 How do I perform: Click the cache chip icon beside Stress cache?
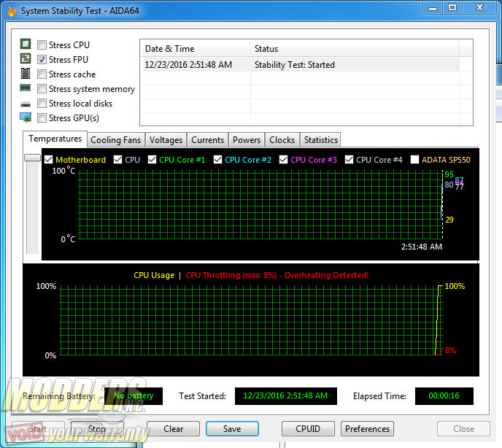pyautogui.click(x=26, y=74)
